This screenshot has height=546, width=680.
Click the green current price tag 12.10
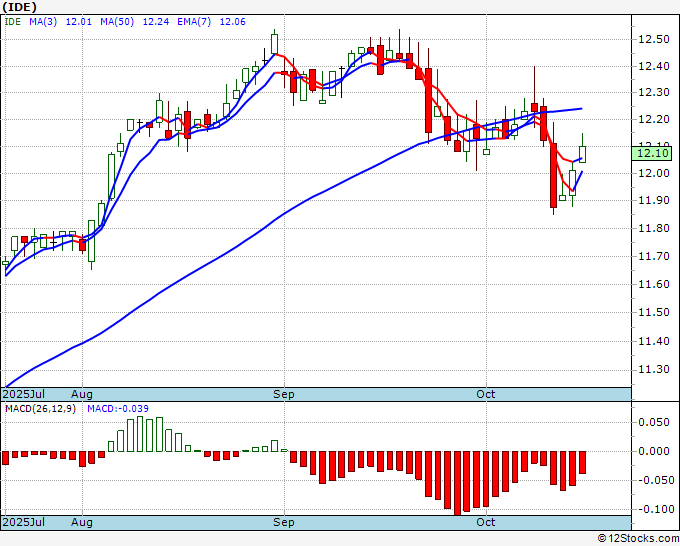652,153
